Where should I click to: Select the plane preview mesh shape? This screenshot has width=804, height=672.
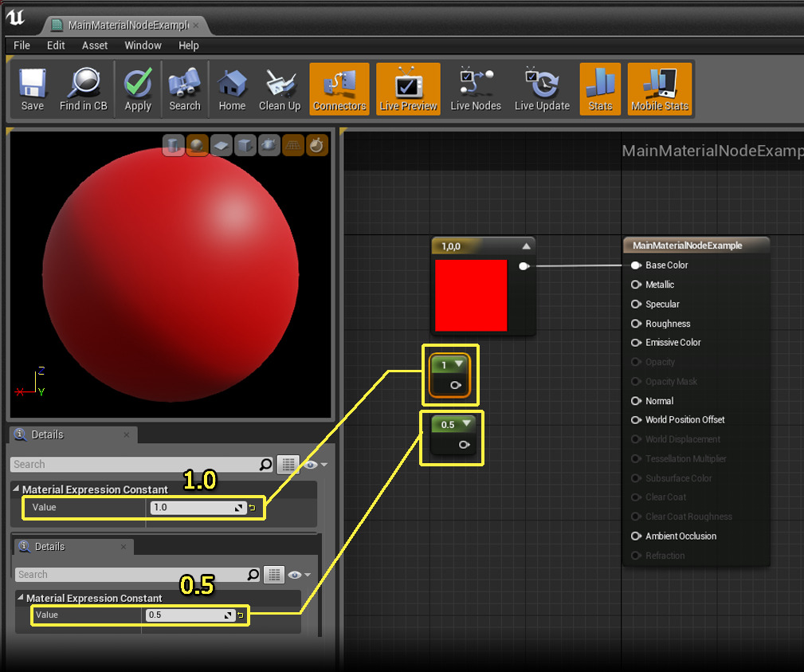(x=221, y=144)
